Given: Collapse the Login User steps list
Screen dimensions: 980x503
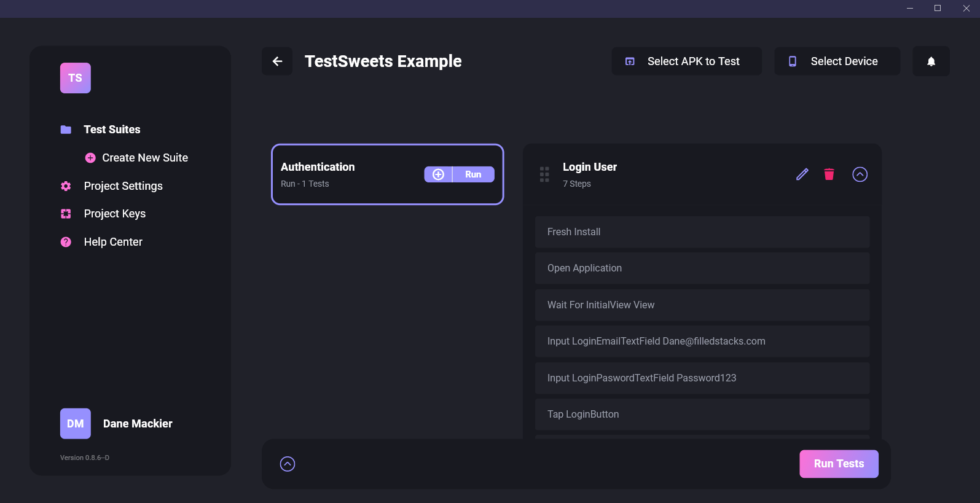Looking at the screenshot, I should coord(860,174).
